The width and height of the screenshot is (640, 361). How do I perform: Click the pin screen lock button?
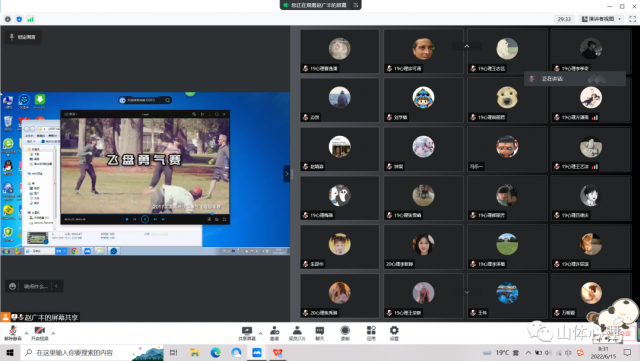23,37
